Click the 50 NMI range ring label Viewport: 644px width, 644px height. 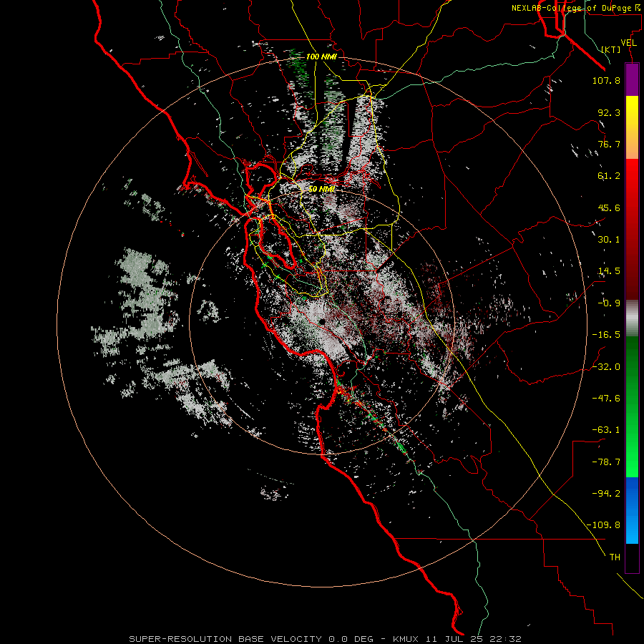click(321, 189)
